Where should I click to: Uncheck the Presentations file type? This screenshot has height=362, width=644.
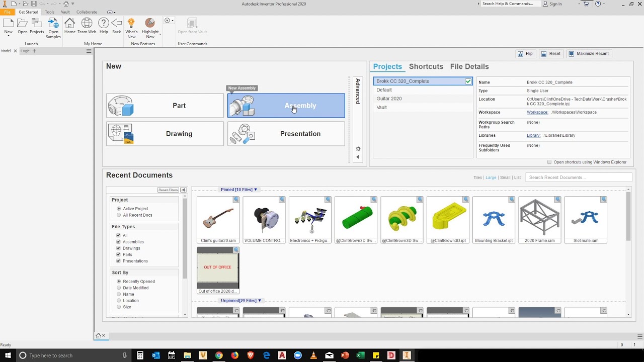pos(118,261)
